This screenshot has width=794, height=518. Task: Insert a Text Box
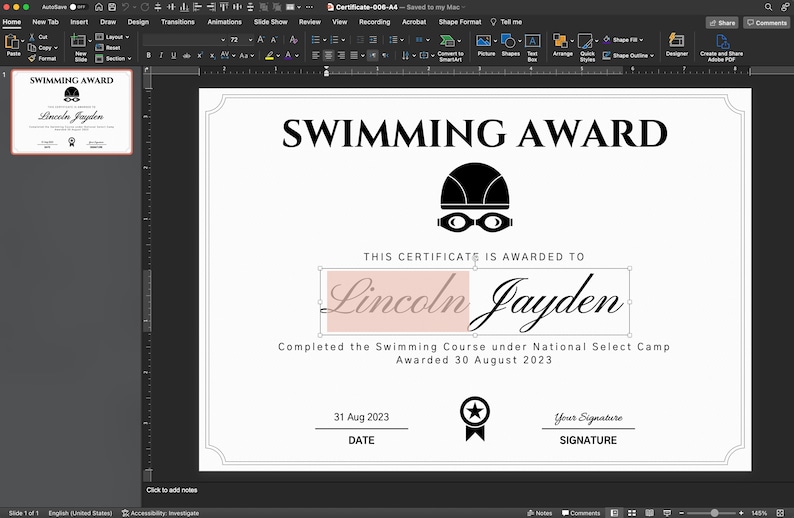(x=532, y=48)
